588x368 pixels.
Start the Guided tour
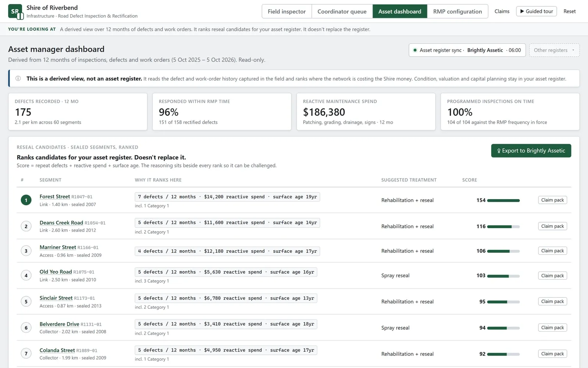[536, 11]
